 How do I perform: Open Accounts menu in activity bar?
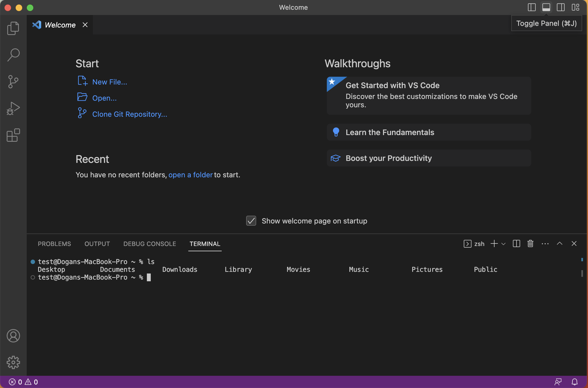pos(13,336)
